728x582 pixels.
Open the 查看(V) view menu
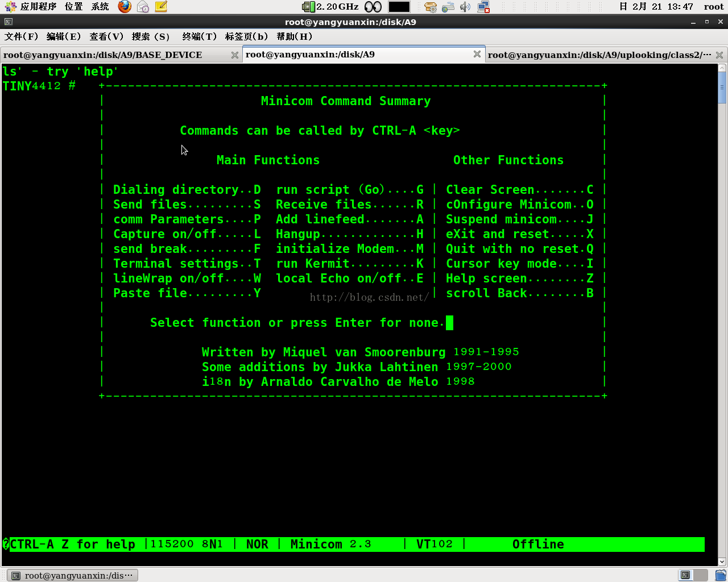point(106,36)
